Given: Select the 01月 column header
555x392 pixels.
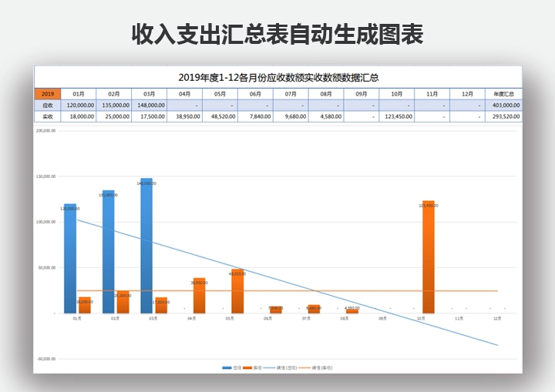Looking at the screenshot, I should 79,94.
